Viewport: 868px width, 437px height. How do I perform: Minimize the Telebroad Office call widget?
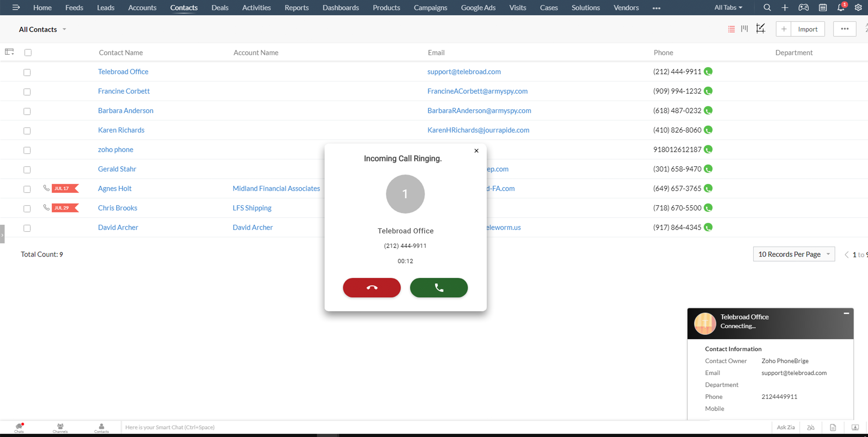pyautogui.click(x=846, y=313)
